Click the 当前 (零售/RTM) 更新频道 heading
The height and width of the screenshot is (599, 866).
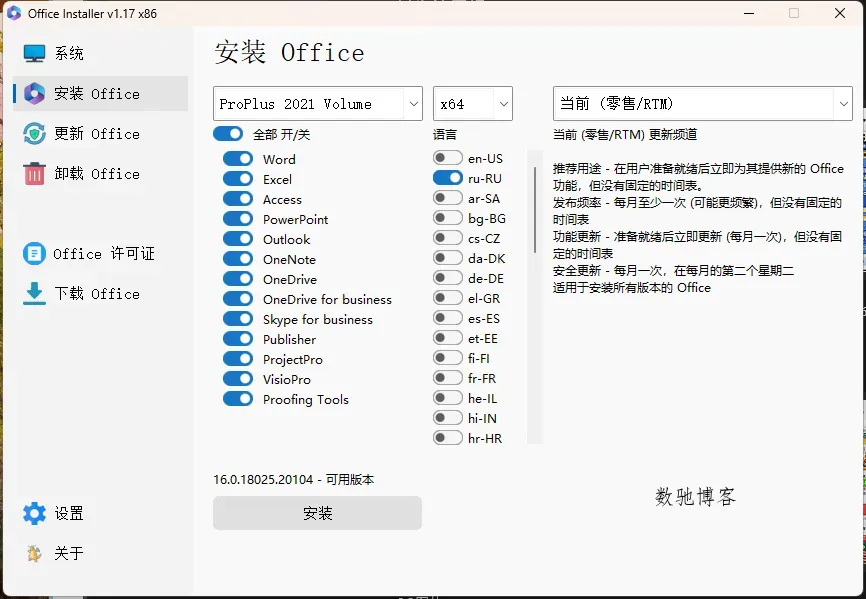[x=625, y=134]
